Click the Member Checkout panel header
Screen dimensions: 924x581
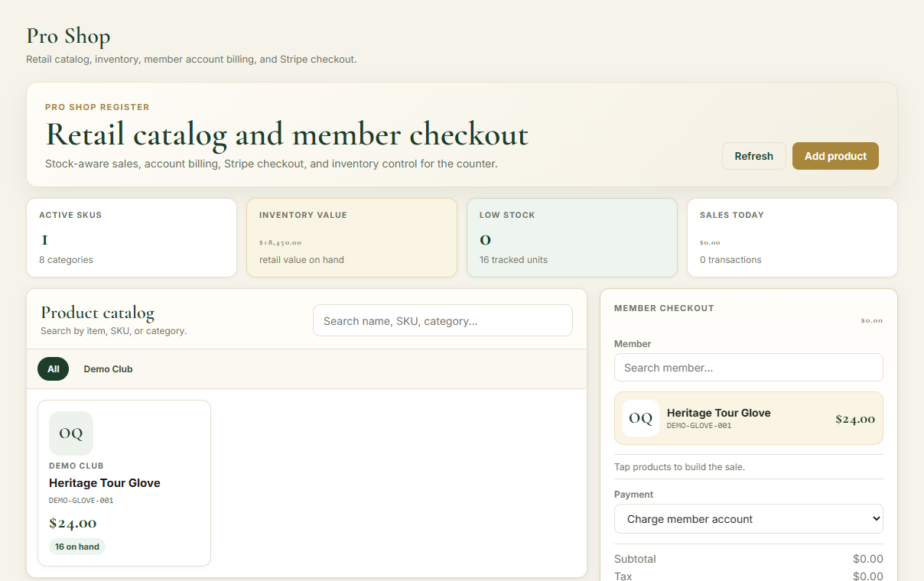[664, 308]
